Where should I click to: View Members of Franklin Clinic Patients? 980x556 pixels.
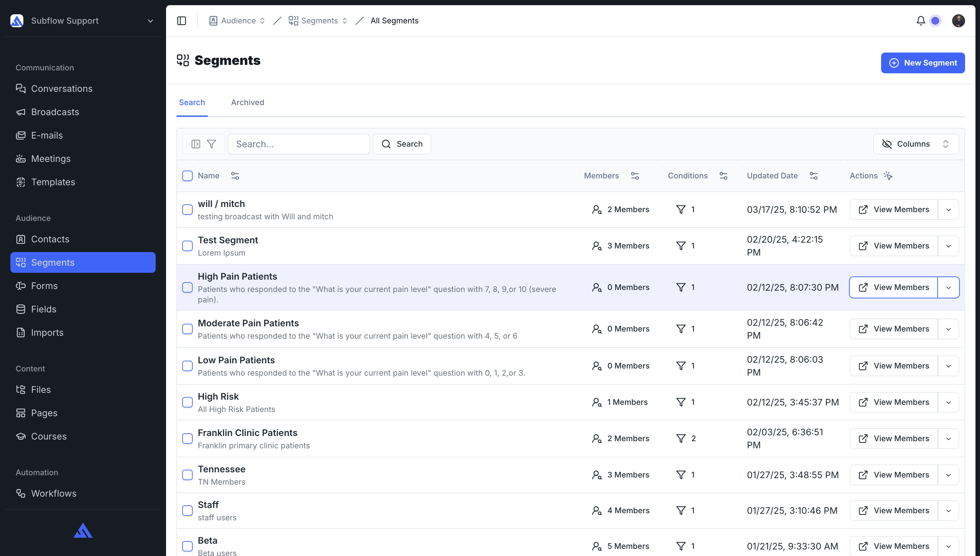tap(893, 438)
